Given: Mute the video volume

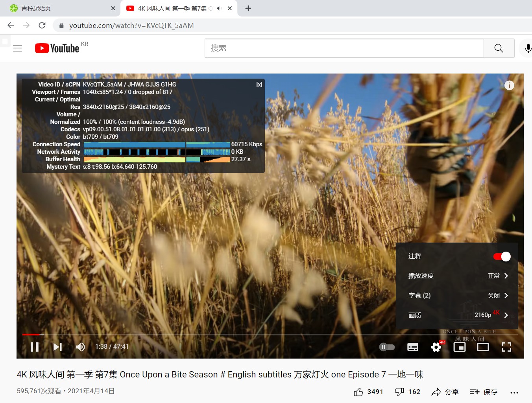Looking at the screenshot, I should (x=80, y=347).
